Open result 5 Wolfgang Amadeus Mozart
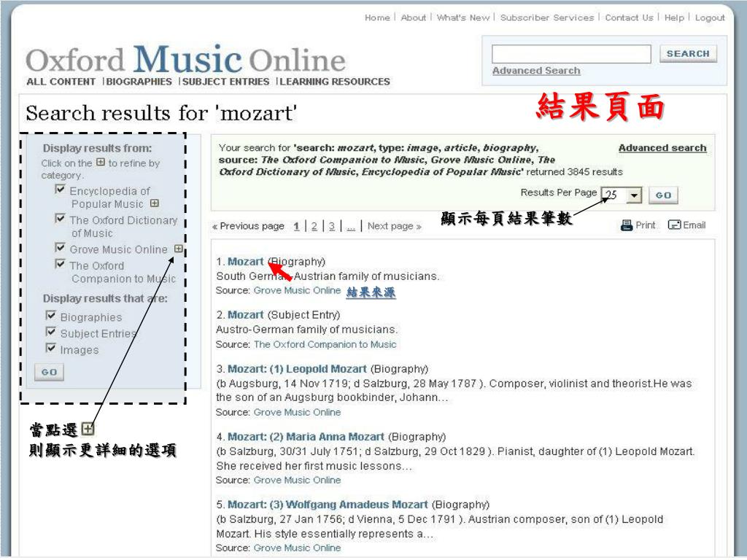This screenshot has height=560, width=747. pyautogui.click(x=328, y=505)
